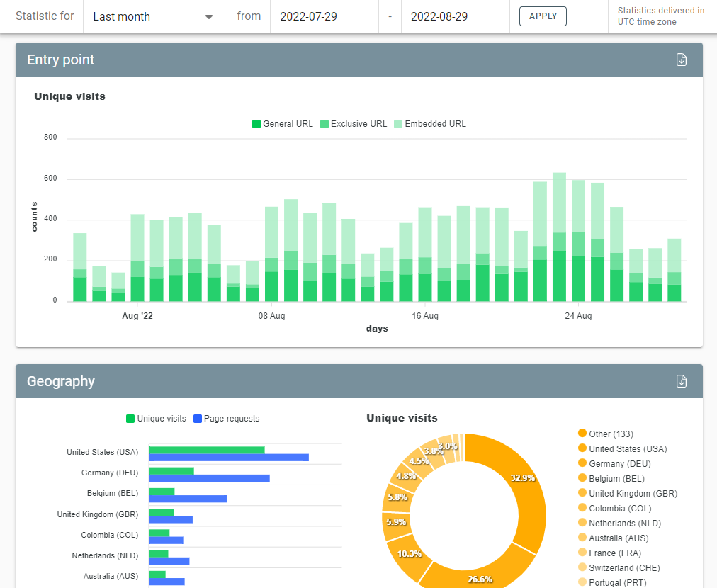Click the '16 Aug' axis label
The width and height of the screenshot is (717, 588).
(425, 316)
